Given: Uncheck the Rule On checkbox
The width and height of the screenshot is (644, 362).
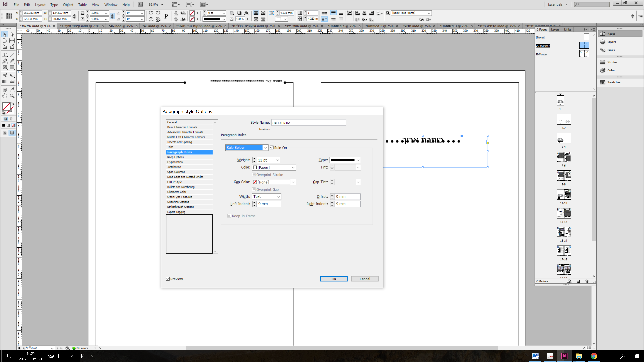Looking at the screenshot, I should point(272,148).
